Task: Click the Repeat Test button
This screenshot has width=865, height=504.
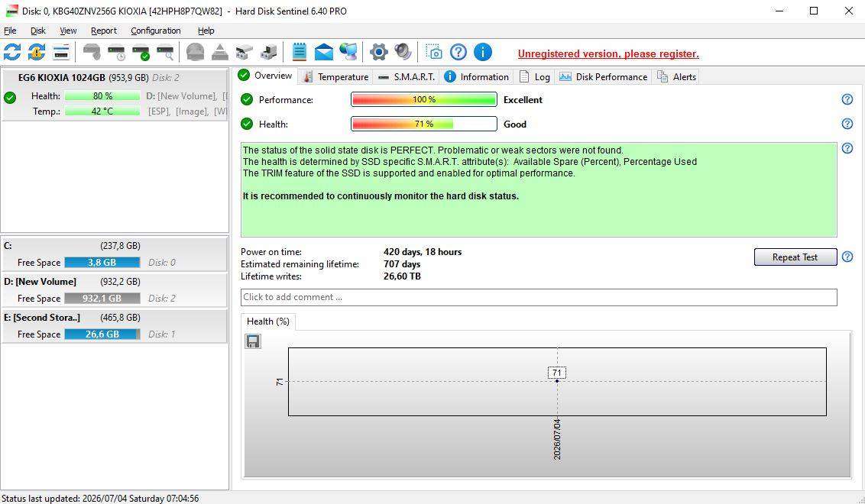Action: point(795,257)
